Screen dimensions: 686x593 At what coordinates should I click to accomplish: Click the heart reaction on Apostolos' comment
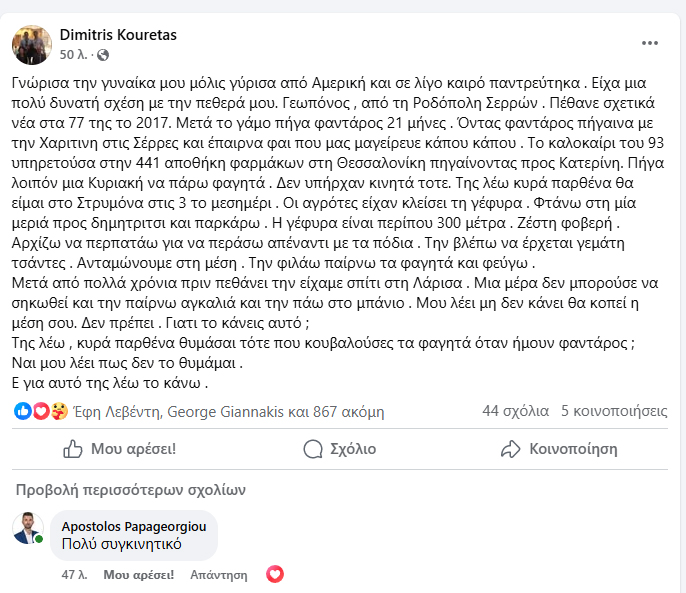pos(275,574)
